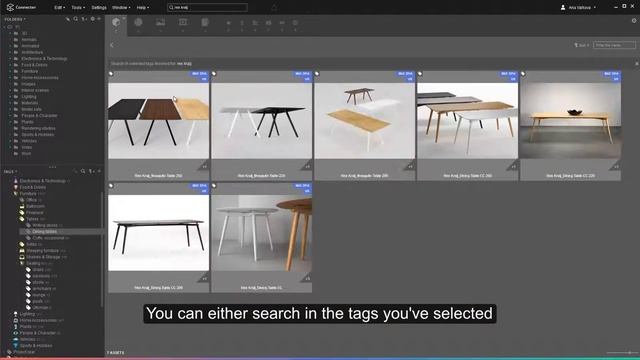Click the pin icon in the Folders panel header
This screenshot has width=640, height=360.
(x=68, y=19)
